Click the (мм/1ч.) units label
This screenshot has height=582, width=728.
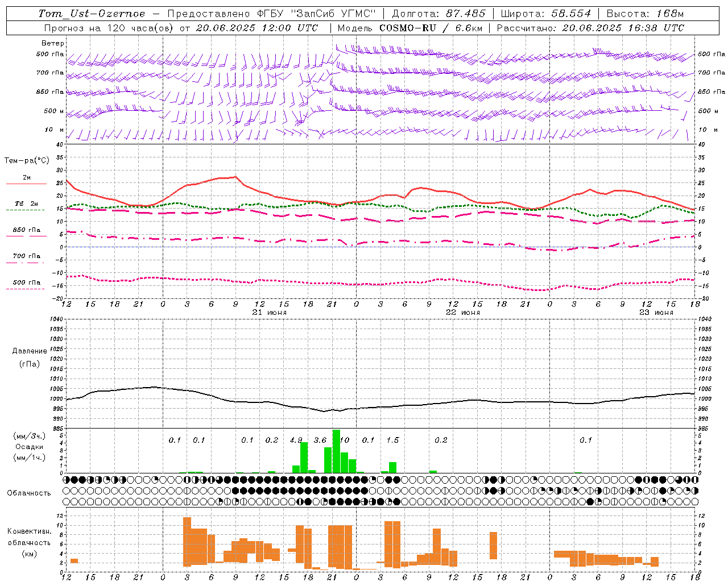pyautogui.click(x=29, y=458)
